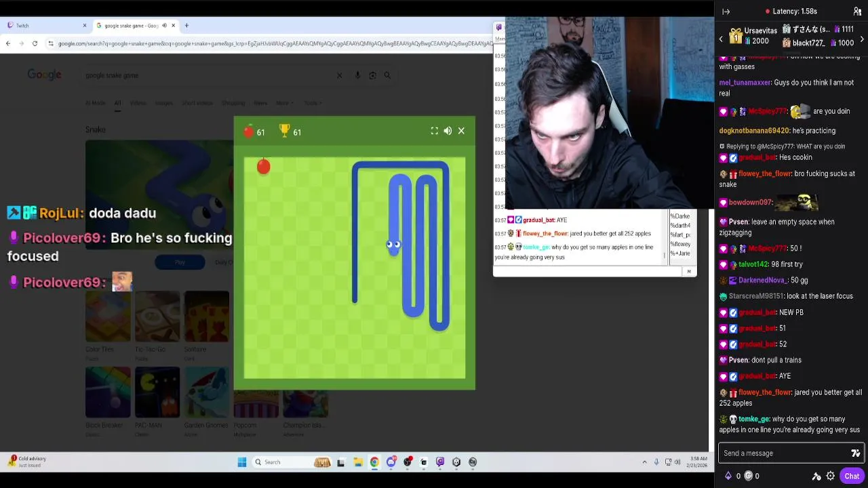Image resolution: width=868 pixels, height=488 pixels.
Task: Mute the Snake game sound
Action: 448,131
